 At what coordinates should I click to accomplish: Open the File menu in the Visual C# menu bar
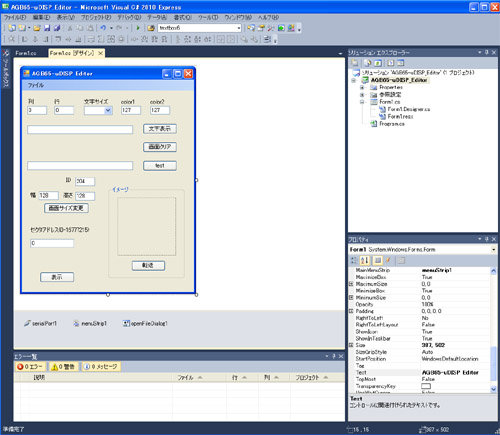coord(15,17)
